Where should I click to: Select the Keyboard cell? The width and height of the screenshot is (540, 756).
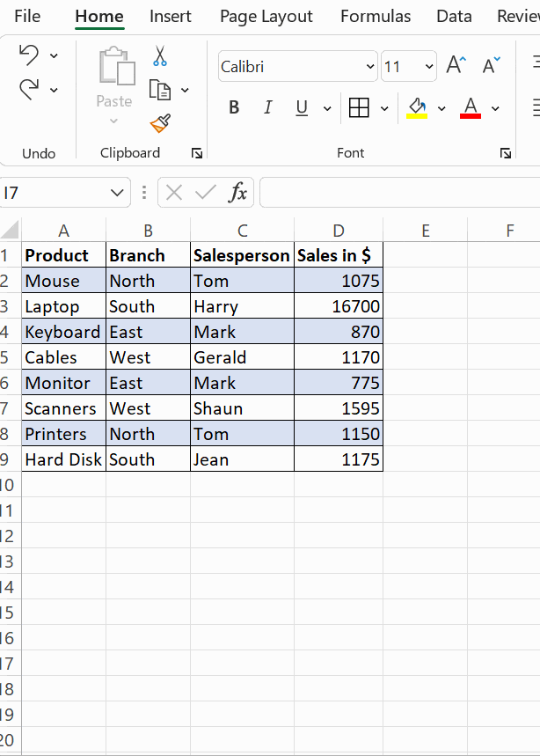(x=63, y=332)
